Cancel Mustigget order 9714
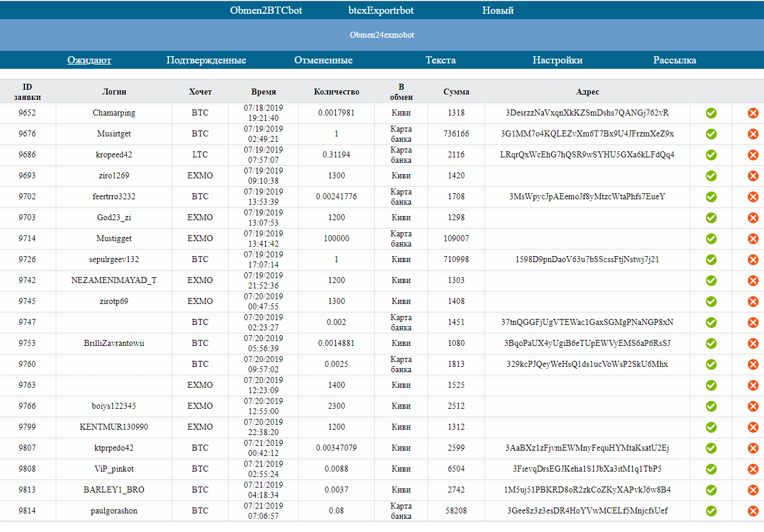This screenshot has width=764, height=532. point(753,239)
